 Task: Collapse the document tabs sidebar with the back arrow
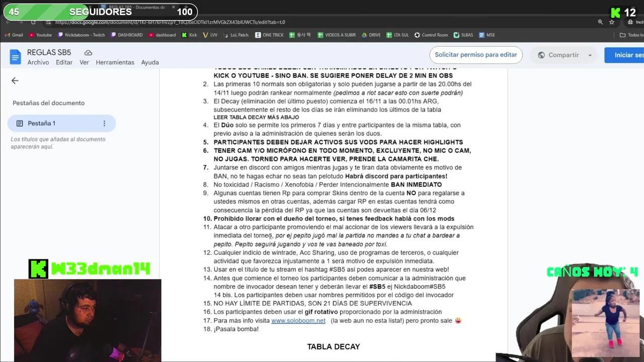pyautogui.click(x=15, y=80)
